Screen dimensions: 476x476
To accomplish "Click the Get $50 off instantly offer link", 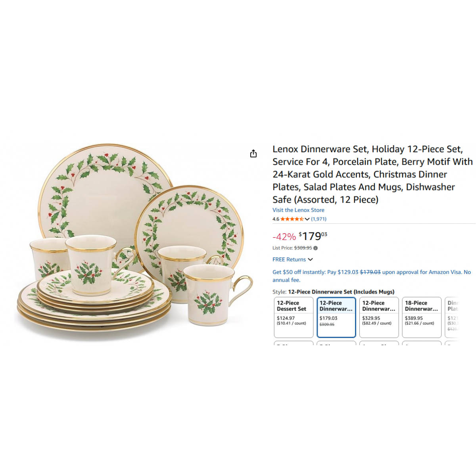I will pos(372,276).
